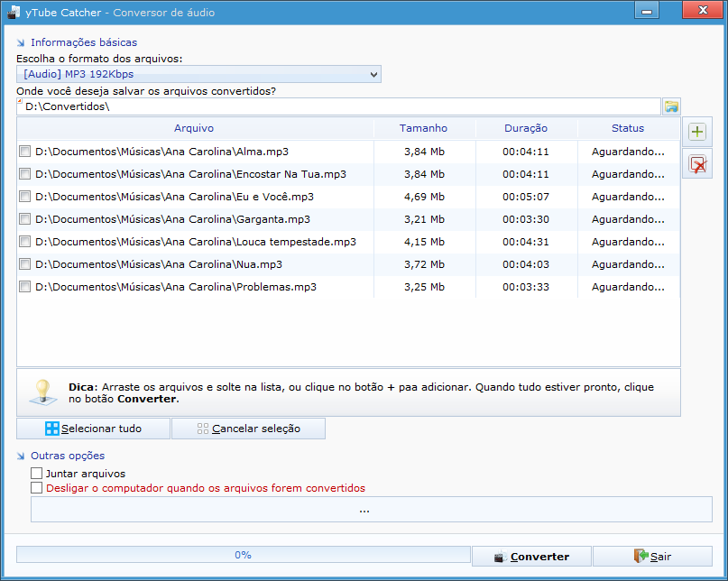The height and width of the screenshot is (581, 728).
Task: Click the 4,15 Mb size value
Action: (x=424, y=242)
